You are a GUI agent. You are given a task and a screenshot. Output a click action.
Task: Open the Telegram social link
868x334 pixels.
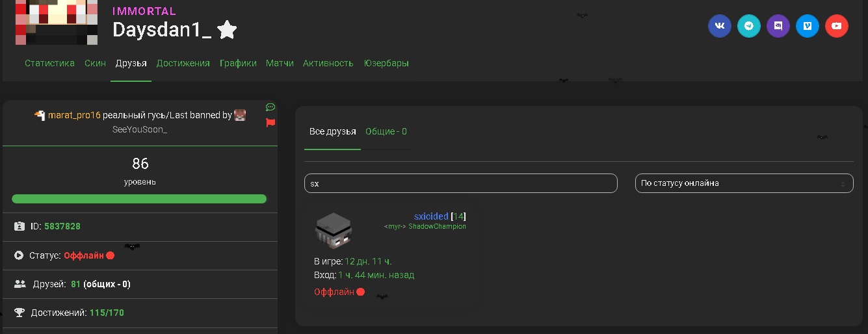(749, 26)
